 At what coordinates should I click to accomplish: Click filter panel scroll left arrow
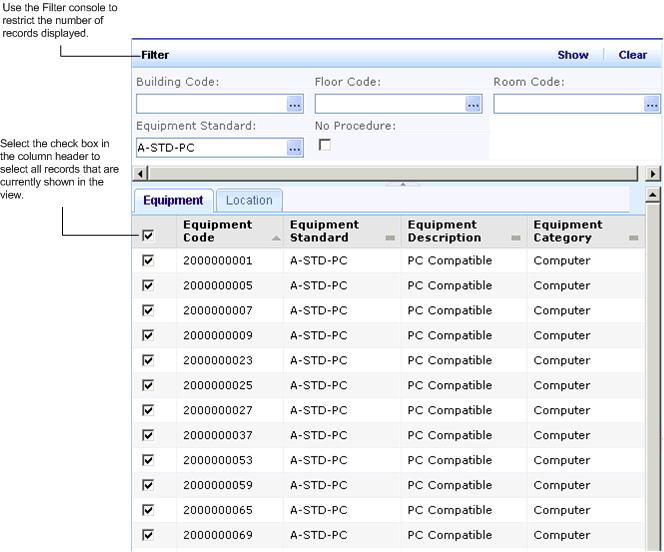pos(140,174)
